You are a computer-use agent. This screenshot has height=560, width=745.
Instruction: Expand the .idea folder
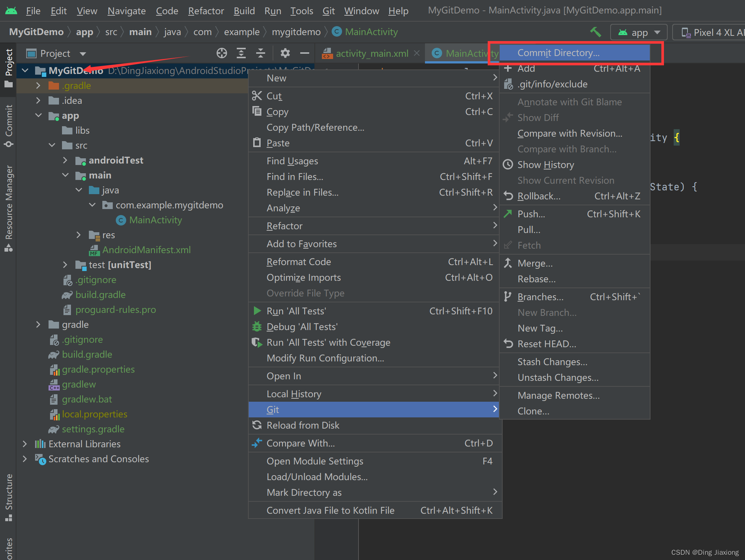point(38,100)
